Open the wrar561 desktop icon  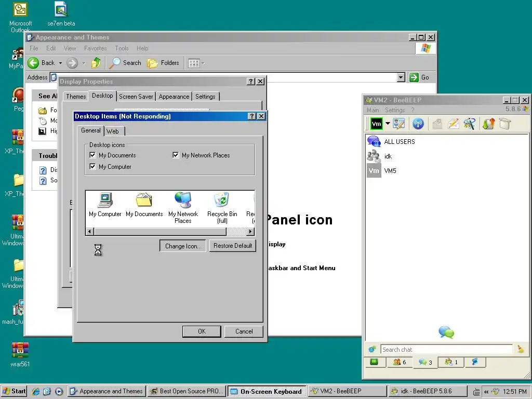(x=20, y=354)
